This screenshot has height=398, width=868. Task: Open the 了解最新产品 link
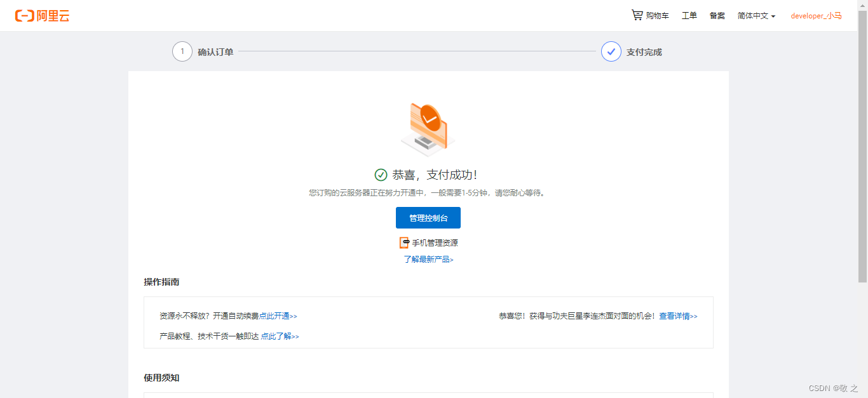[x=428, y=259]
